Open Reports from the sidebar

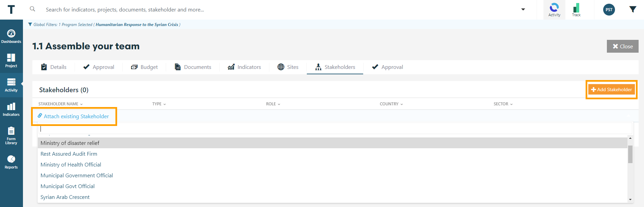tap(11, 162)
